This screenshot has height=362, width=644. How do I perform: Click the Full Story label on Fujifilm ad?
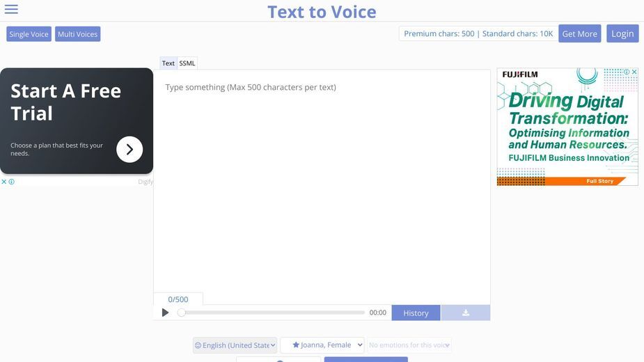(599, 181)
